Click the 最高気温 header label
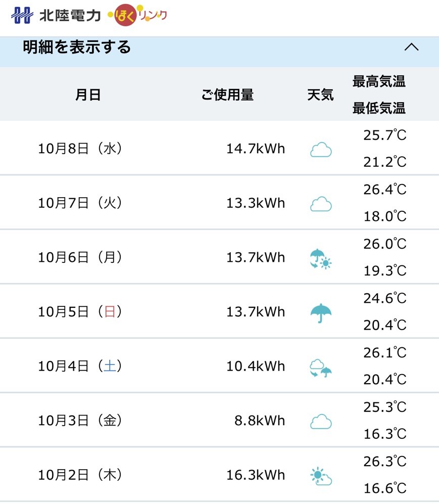 tap(379, 81)
